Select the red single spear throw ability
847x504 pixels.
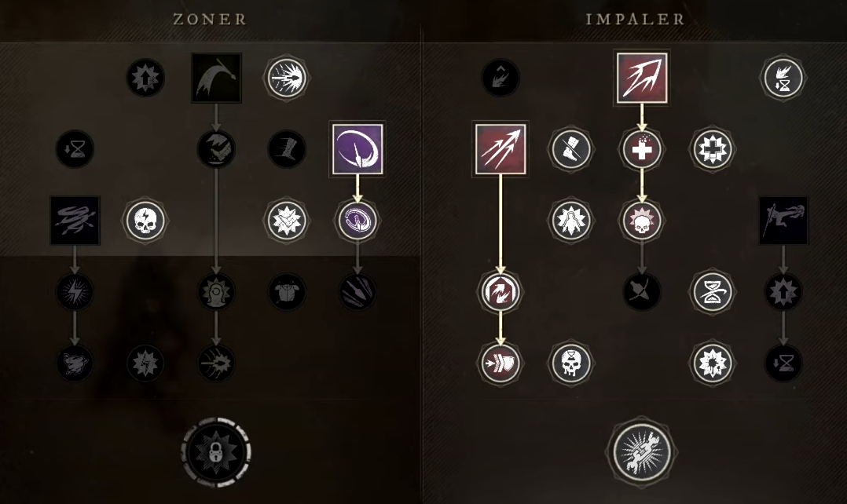click(642, 78)
